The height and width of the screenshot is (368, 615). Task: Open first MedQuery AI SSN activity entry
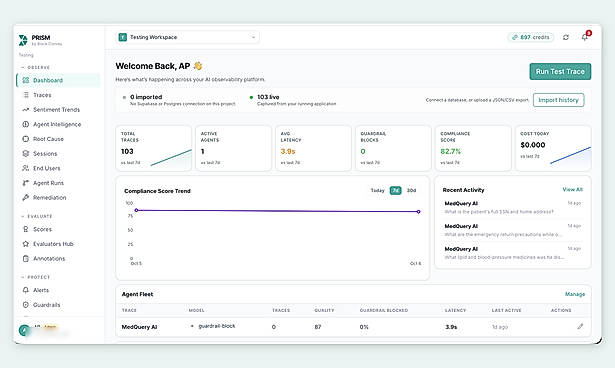[513, 208]
